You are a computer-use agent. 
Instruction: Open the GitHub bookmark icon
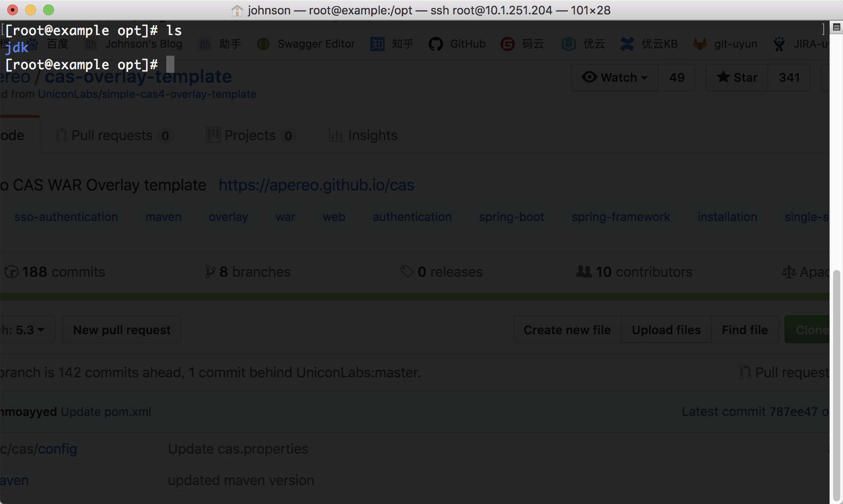click(x=435, y=44)
